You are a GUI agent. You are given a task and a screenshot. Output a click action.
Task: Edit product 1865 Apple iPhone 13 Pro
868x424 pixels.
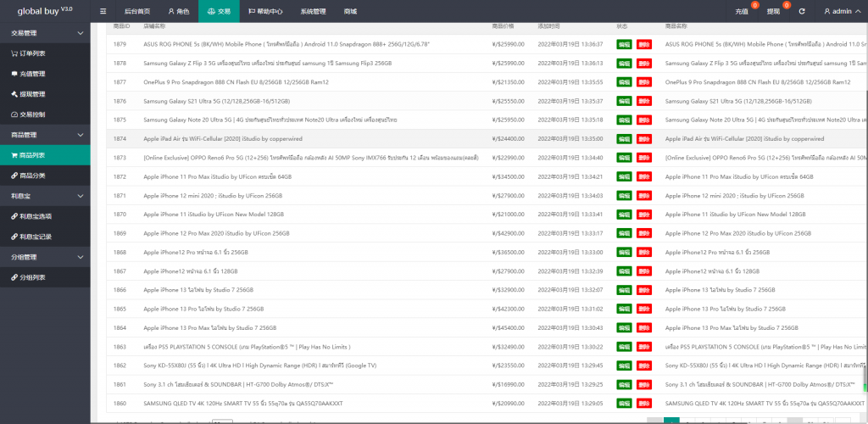[x=624, y=309]
